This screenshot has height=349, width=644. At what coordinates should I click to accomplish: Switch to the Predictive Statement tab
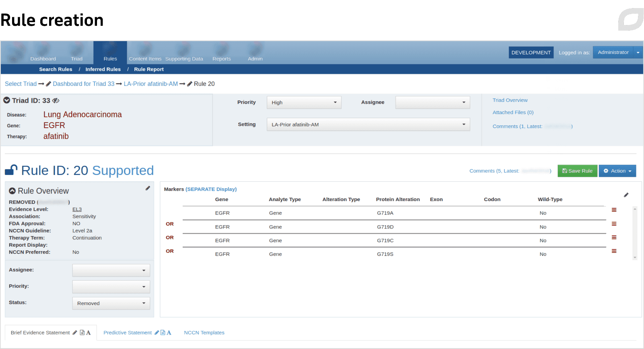coord(128,332)
